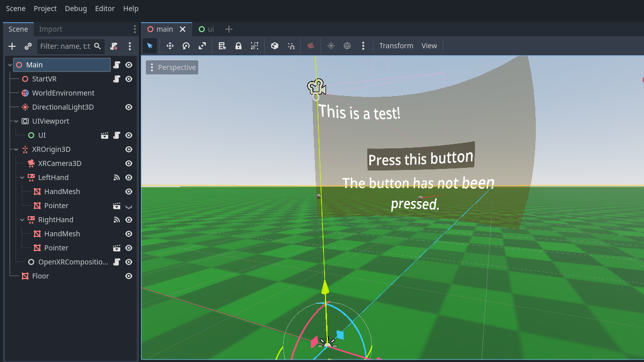Open Scene dock panel options dots
Screen dimensions: 644x362
tap(134, 29)
